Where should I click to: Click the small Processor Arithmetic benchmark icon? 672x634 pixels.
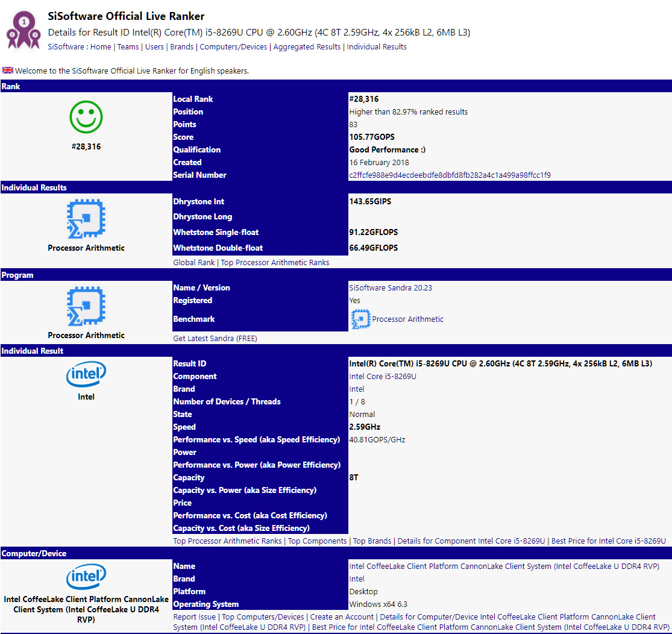[360, 319]
